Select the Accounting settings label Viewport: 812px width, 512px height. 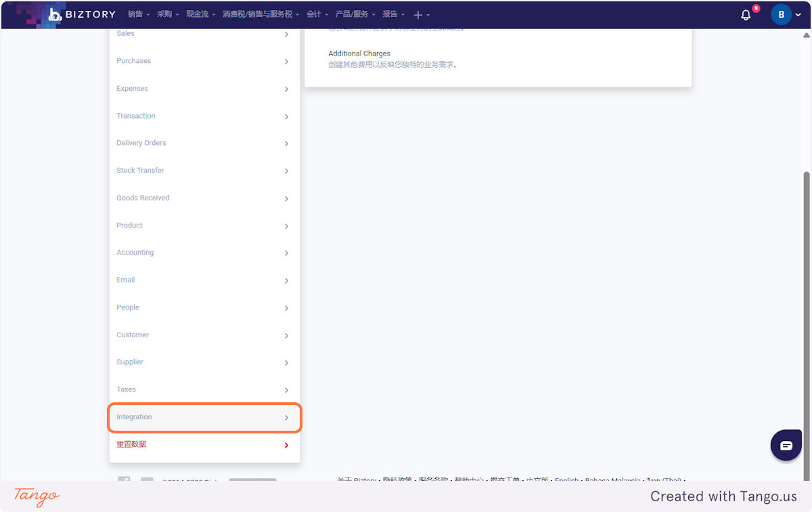point(135,253)
